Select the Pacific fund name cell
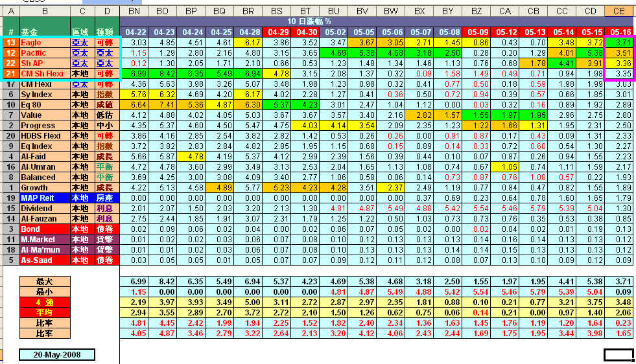This screenshot has height=364, width=636. (x=45, y=52)
